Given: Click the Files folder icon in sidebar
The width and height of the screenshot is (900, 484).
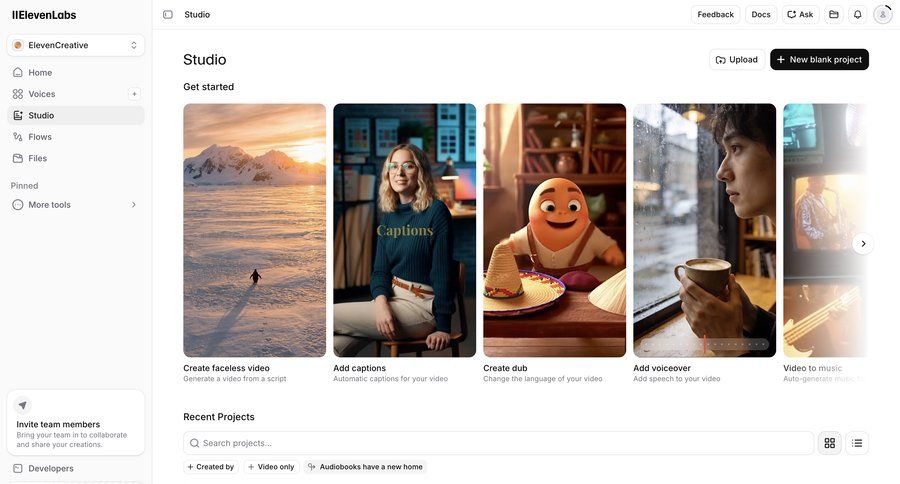Looking at the screenshot, I should click(18, 158).
